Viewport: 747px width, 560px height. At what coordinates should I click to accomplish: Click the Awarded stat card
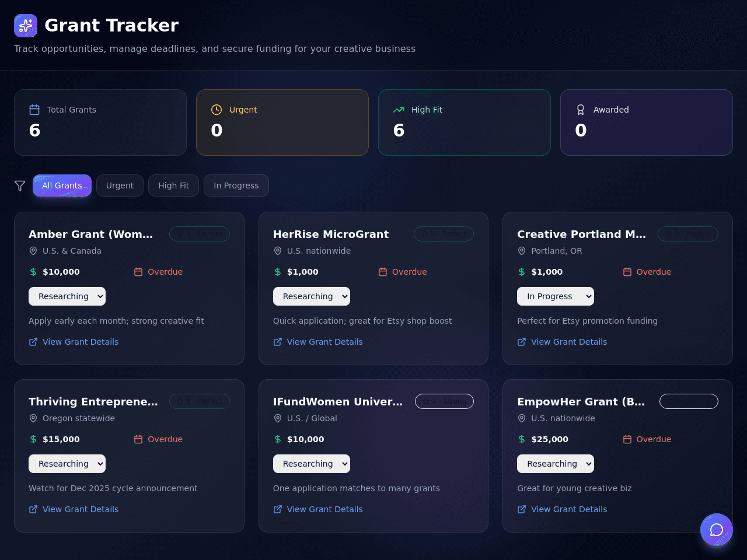[647, 123]
